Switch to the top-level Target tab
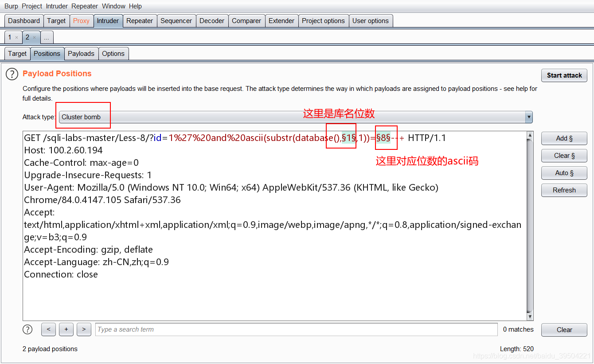 [x=56, y=21]
